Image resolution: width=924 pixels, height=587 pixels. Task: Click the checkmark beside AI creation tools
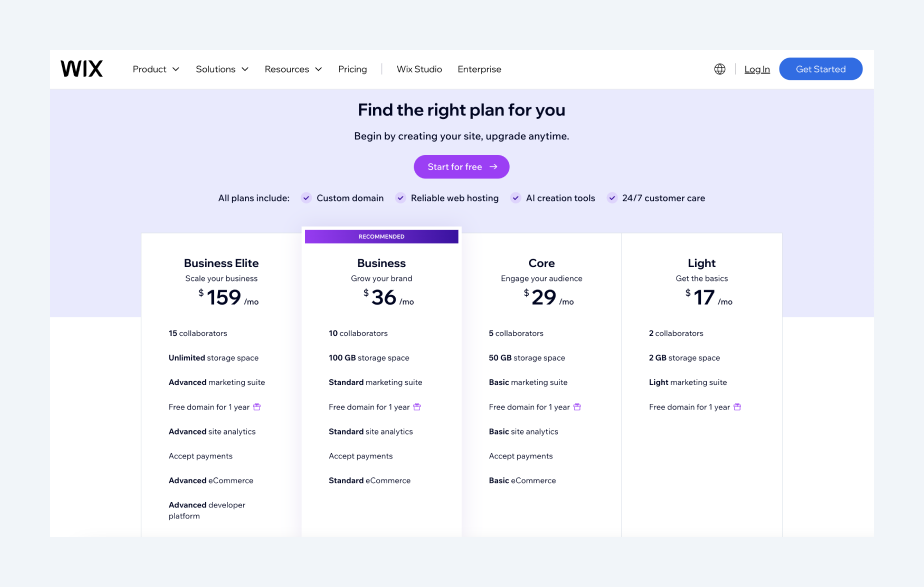click(x=516, y=198)
